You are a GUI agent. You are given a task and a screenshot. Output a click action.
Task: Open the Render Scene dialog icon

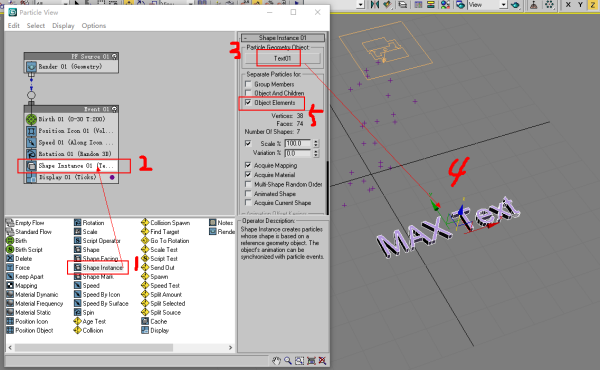tap(460, 5)
